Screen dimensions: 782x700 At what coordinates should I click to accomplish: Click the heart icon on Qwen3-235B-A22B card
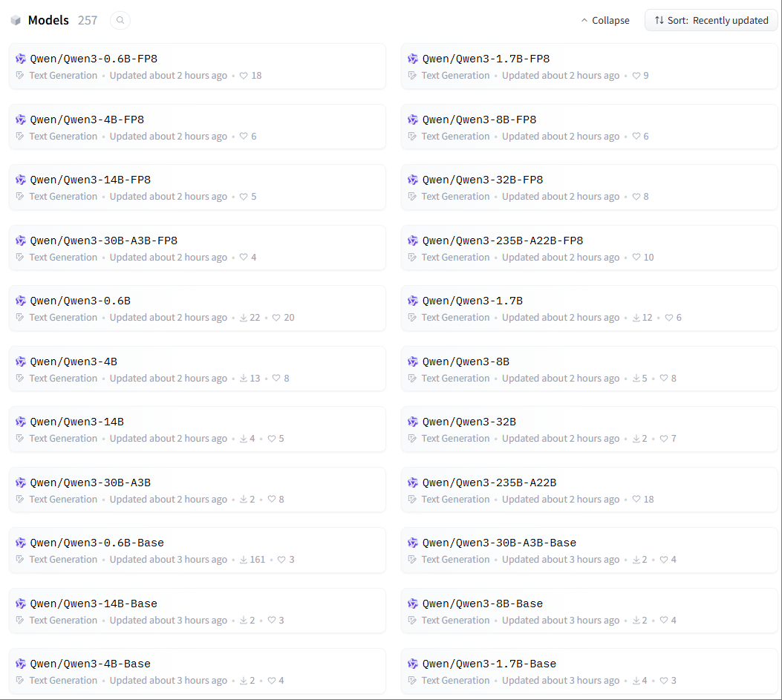pyautogui.click(x=636, y=499)
